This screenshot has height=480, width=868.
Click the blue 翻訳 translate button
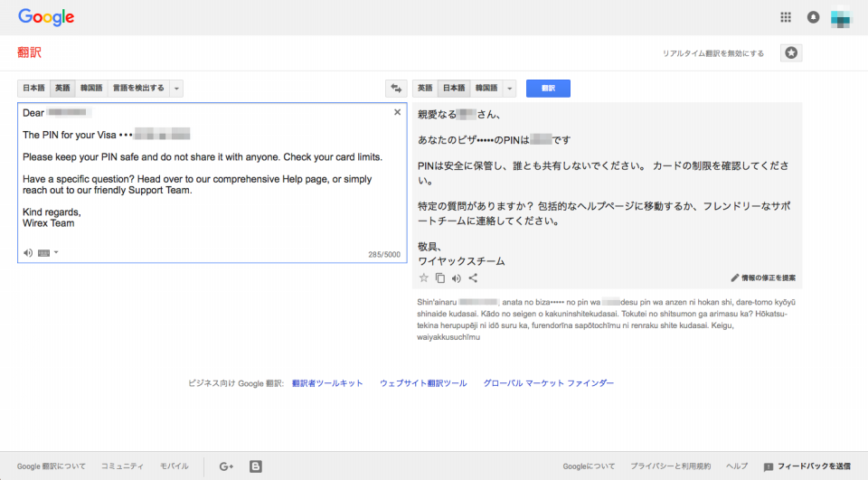click(x=548, y=88)
